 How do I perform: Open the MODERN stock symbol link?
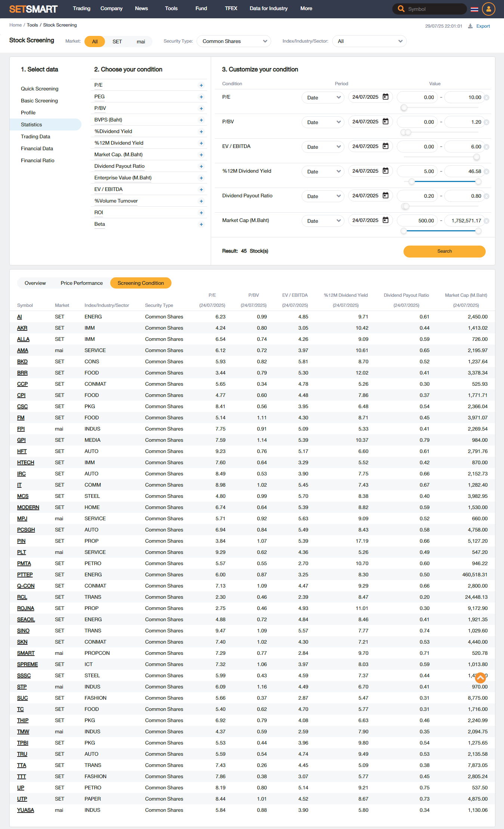(28, 507)
